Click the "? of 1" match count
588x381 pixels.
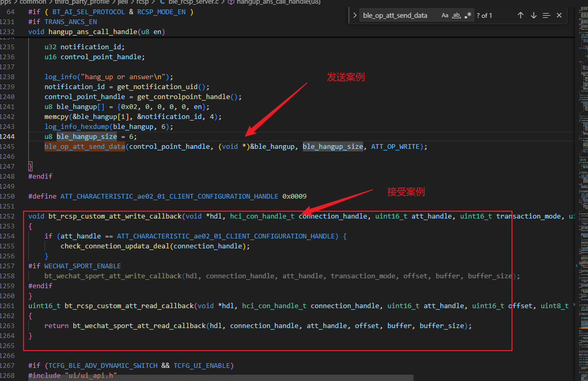coord(484,15)
